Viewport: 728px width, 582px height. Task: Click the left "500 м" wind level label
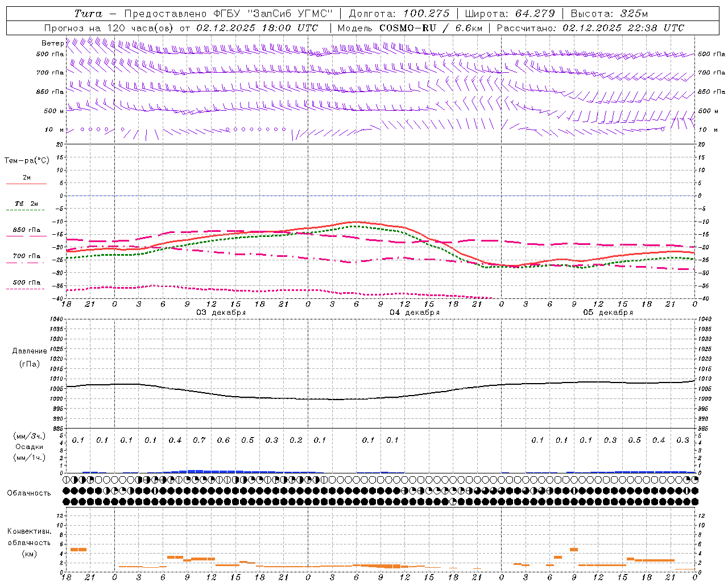click(54, 111)
